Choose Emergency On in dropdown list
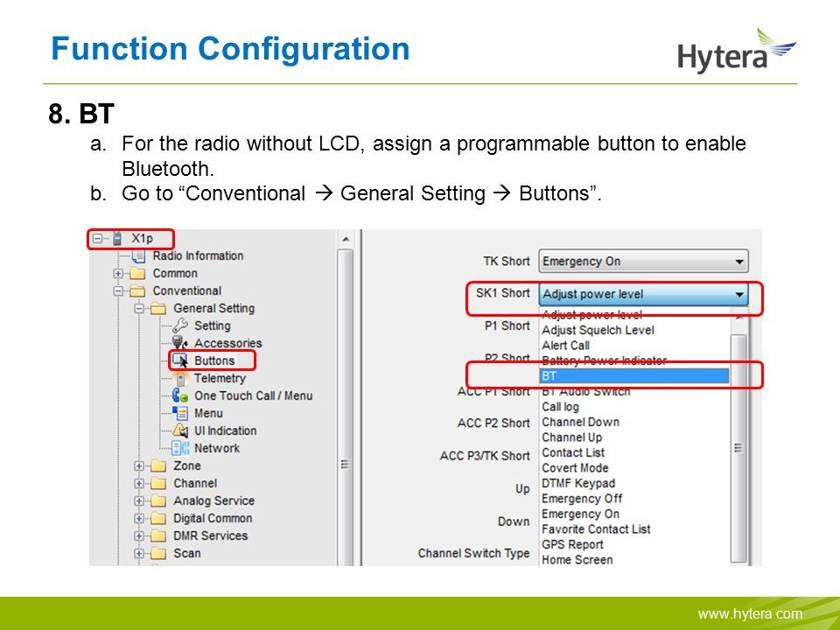 click(580, 514)
